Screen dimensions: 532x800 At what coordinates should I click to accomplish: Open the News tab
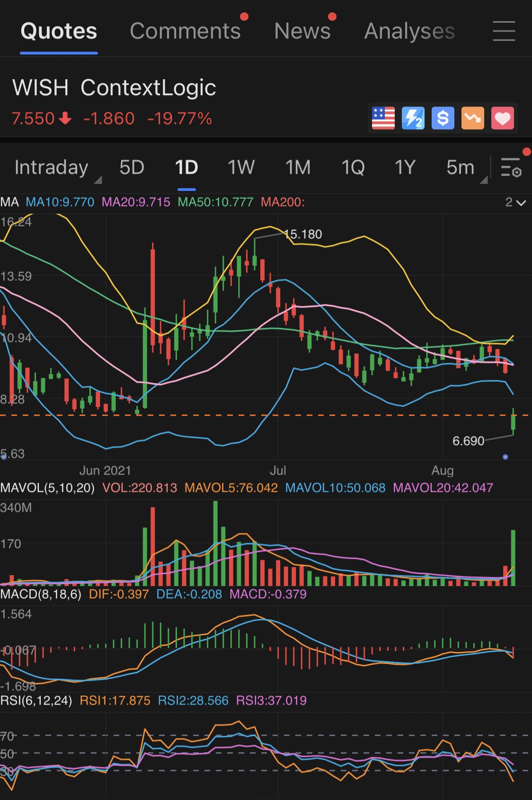coord(302,31)
